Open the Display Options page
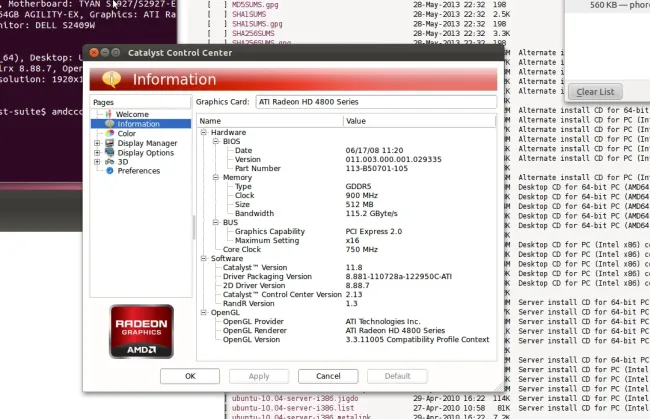Screen dimensions: 650x419 [x=146, y=153]
